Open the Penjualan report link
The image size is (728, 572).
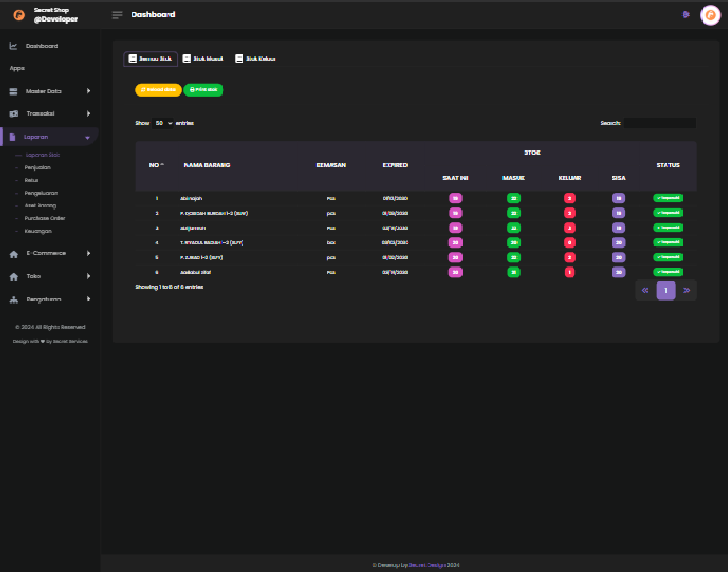tap(38, 168)
